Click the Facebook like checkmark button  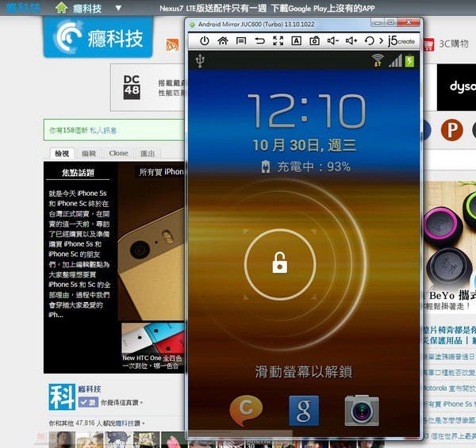88,403
